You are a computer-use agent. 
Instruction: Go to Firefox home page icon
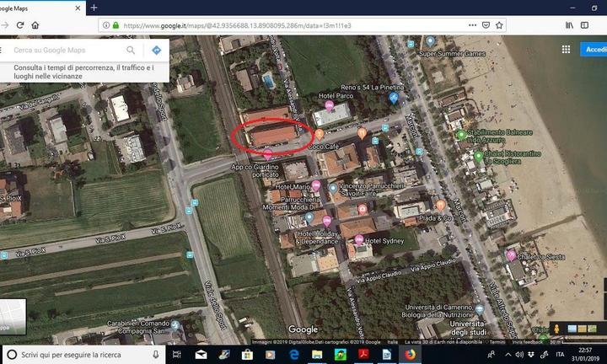[35, 25]
